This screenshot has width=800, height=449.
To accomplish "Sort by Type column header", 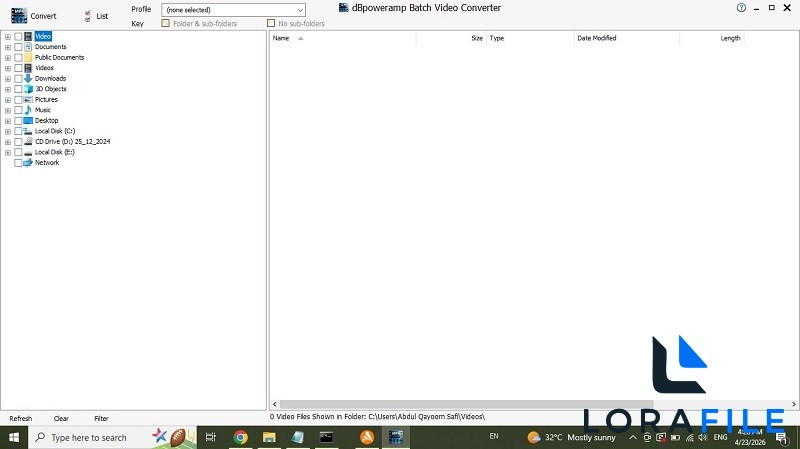I will pyautogui.click(x=530, y=38).
